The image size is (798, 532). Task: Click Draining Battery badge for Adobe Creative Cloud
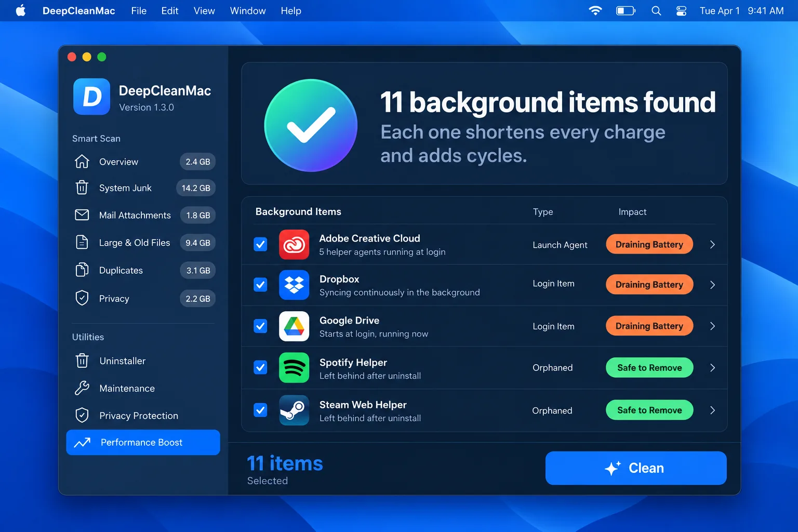[x=649, y=244]
